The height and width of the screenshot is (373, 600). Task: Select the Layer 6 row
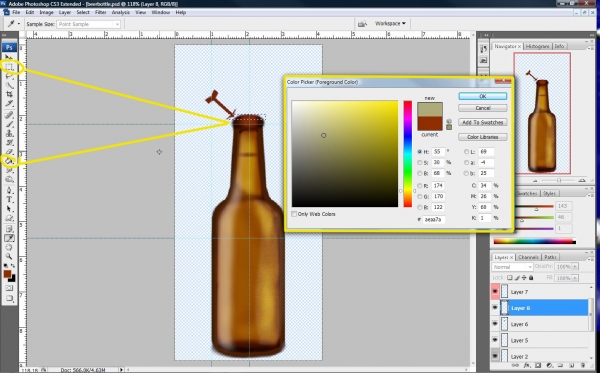(x=540, y=324)
